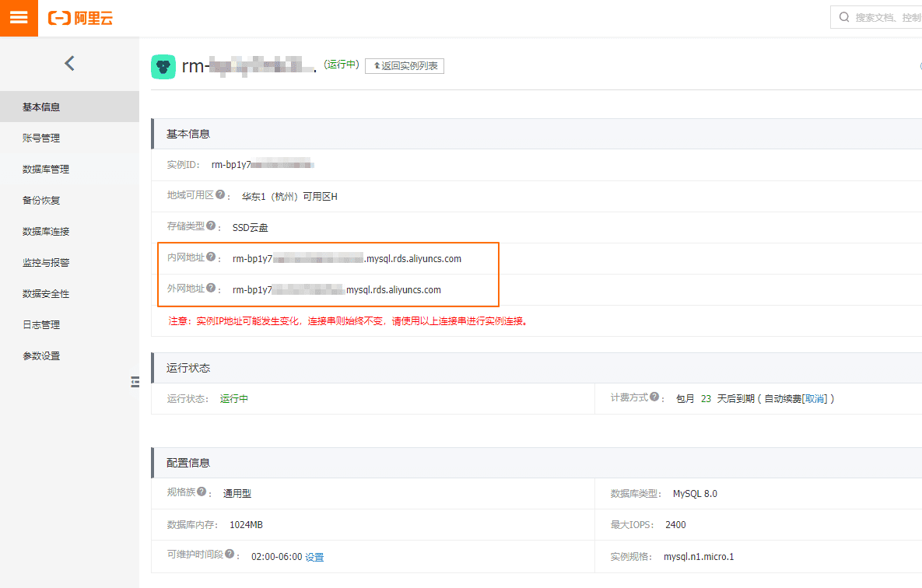Open 备份恢复 in the sidebar
This screenshot has height=588, width=922.
pos(69,201)
